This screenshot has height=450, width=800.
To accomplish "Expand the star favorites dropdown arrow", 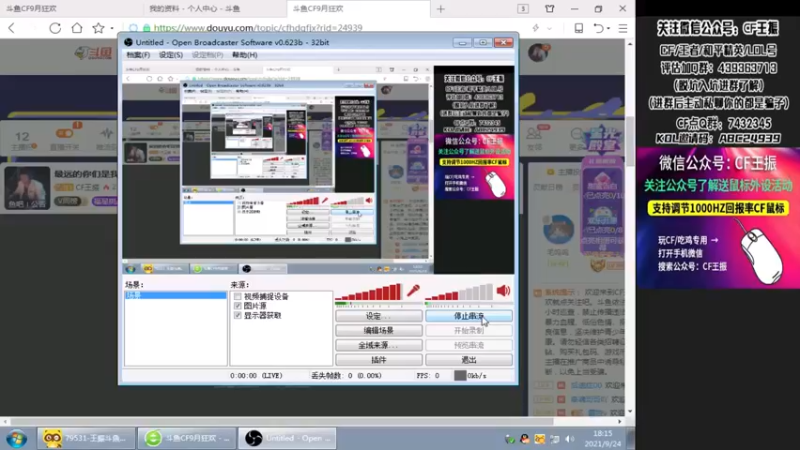I will coord(112,29).
